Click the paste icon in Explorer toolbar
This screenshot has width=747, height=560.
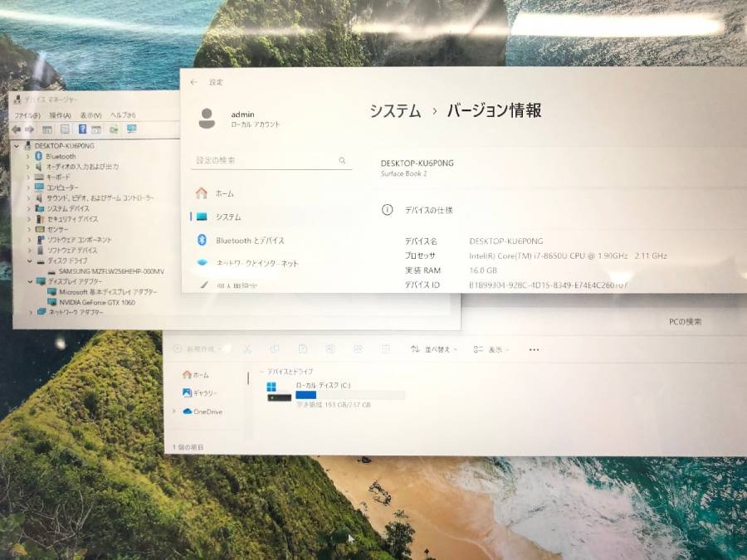point(302,349)
